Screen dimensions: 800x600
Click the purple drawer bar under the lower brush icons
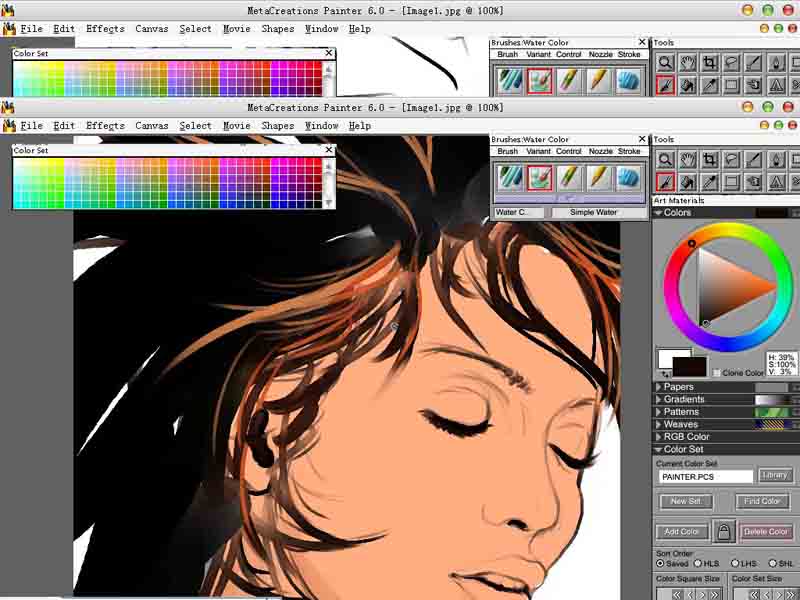tap(569, 198)
